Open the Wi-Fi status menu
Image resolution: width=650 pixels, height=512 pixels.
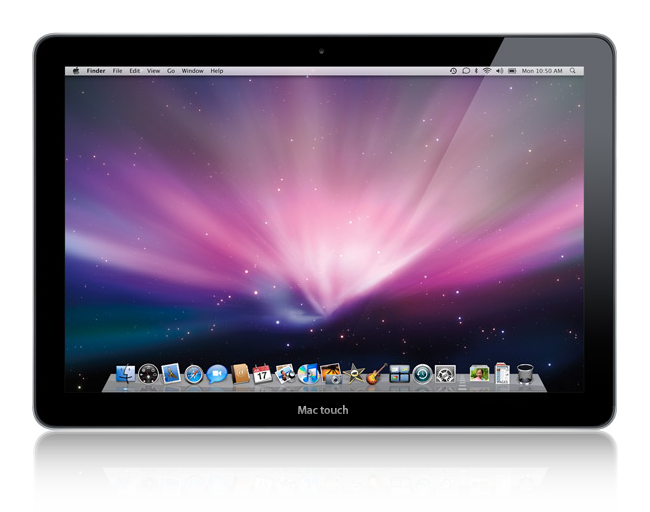(487, 71)
